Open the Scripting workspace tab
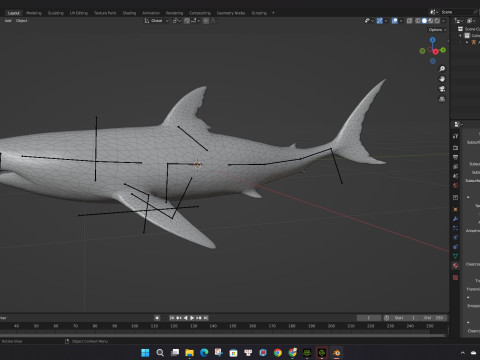480x360 pixels. point(259,13)
